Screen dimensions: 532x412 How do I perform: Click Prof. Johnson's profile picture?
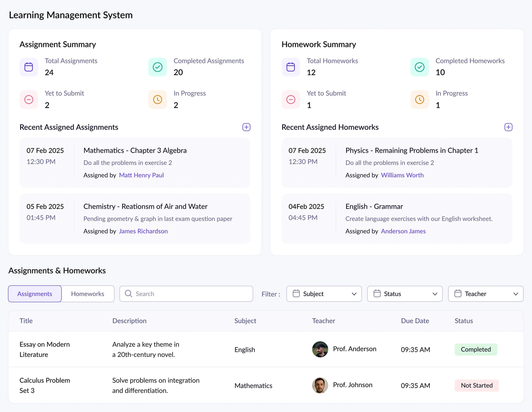(320, 385)
